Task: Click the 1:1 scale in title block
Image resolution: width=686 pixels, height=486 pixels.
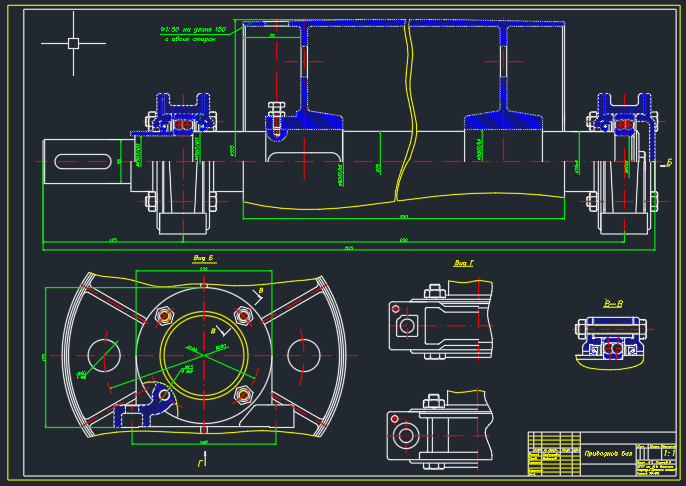Action: pyautogui.click(x=669, y=453)
